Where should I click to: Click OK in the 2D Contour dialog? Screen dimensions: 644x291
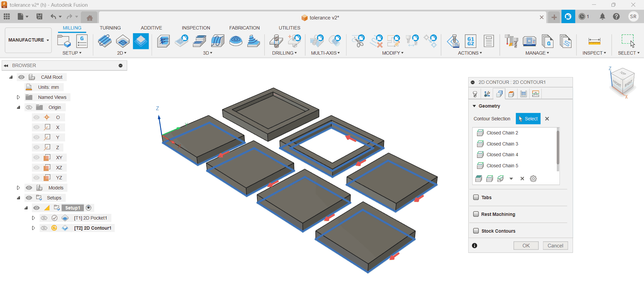coord(526,245)
